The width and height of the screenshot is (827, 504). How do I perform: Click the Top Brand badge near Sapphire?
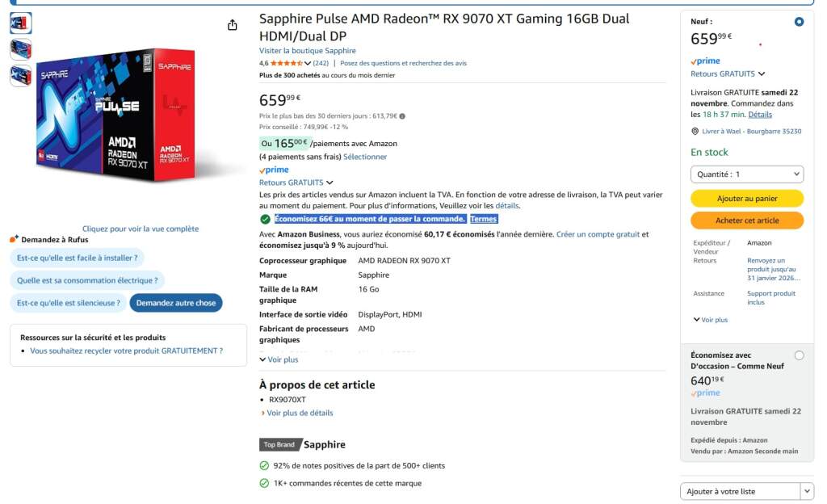[279, 443]
